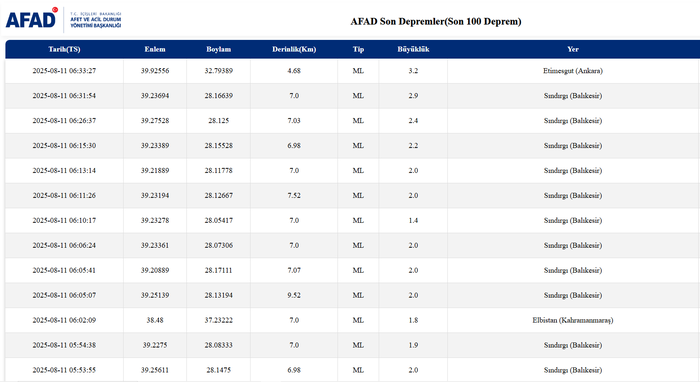Click the Tip column header
Screen dimensions: 700x382
pos(358,49)
